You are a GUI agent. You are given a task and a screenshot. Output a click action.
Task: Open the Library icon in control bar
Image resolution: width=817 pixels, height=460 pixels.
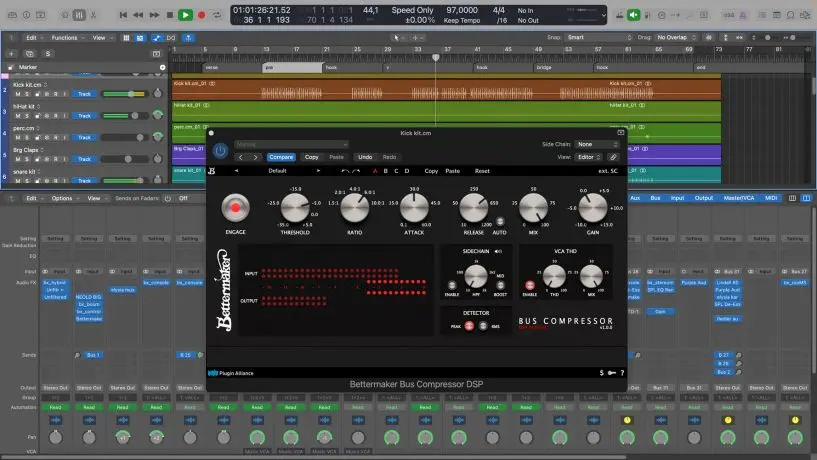[x=13, y=15]
